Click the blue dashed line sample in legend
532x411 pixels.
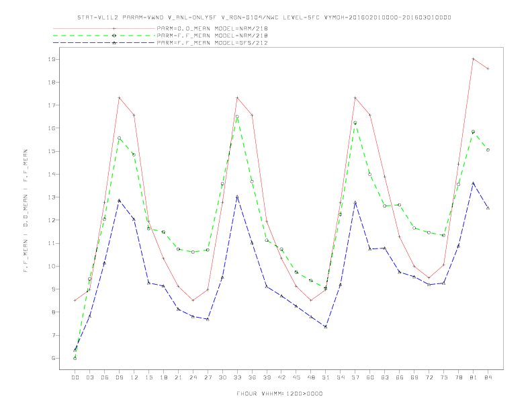[x=104, y=43]
